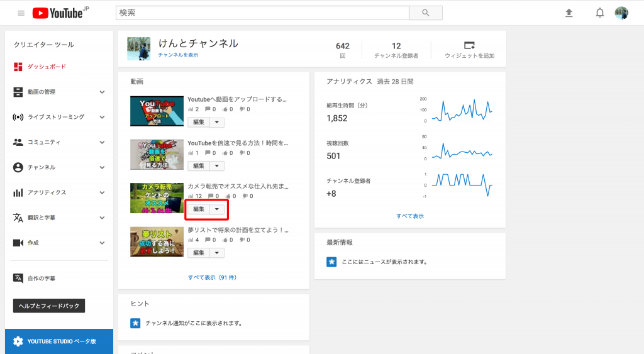Select ライブストリーミング menu label
This screenshot has height=354, width=644.
tap(56, 117)
